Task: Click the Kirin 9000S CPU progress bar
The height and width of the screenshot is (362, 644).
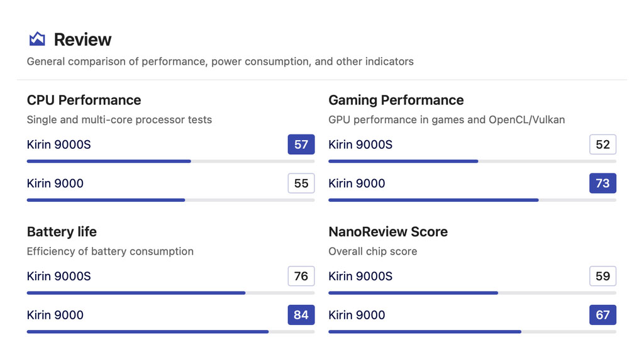Action: pyautogui.click(x=170, y=162)
